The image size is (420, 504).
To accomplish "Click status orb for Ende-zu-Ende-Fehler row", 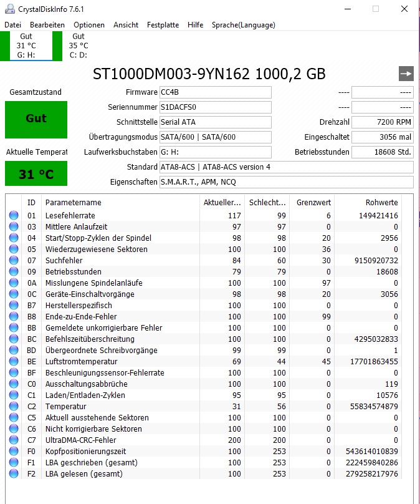I will (14, 316).
